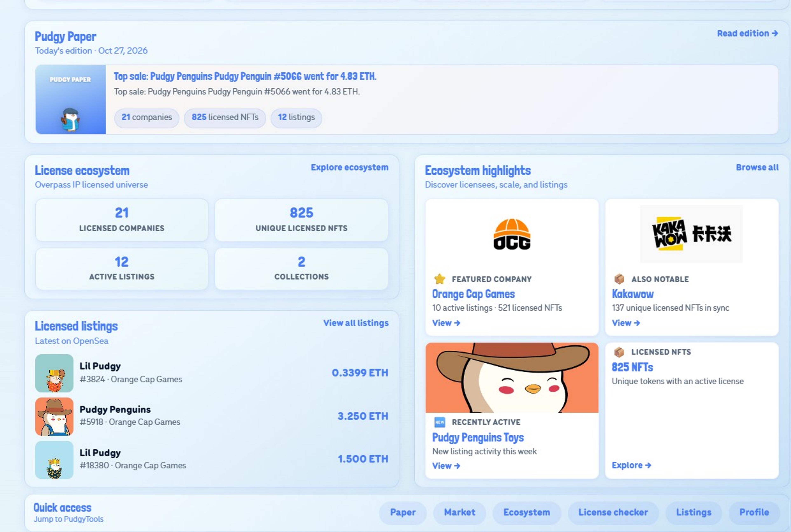Click the Recently Active NEW badge icon
Image resolution: width=791 pixels, height=532 pixels.
439,422
